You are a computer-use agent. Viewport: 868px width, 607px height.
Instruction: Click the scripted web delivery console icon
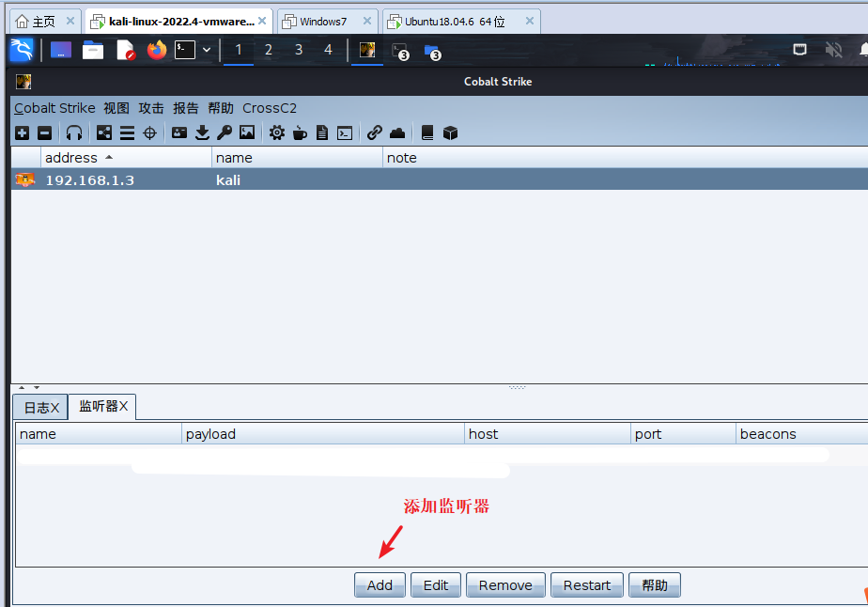(x=345, y=132)
